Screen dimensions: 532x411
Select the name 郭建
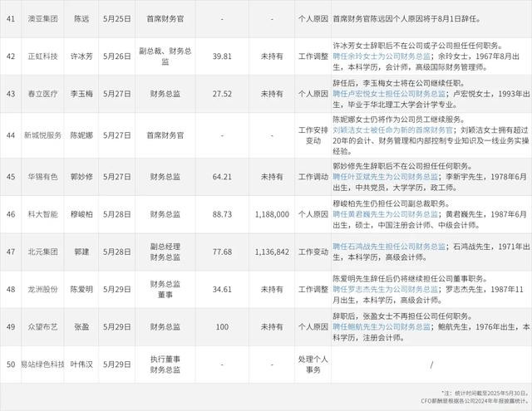coord(81,252)
